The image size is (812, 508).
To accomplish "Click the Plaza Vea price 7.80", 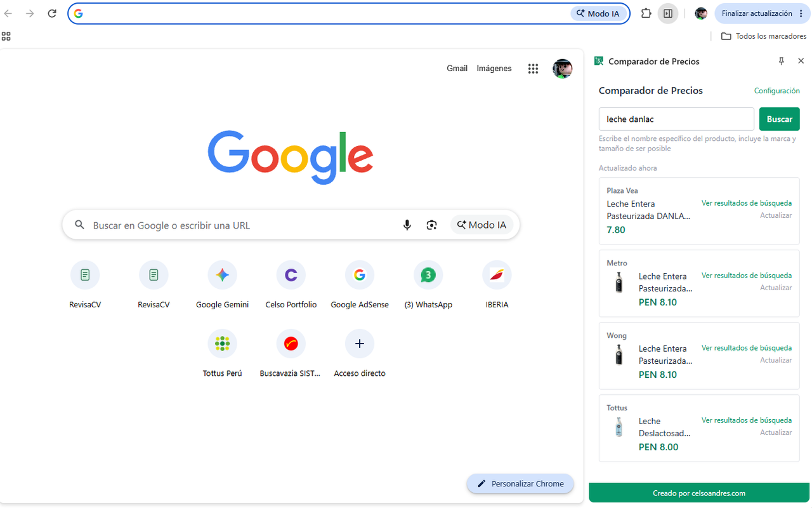I will click(616, 230).
